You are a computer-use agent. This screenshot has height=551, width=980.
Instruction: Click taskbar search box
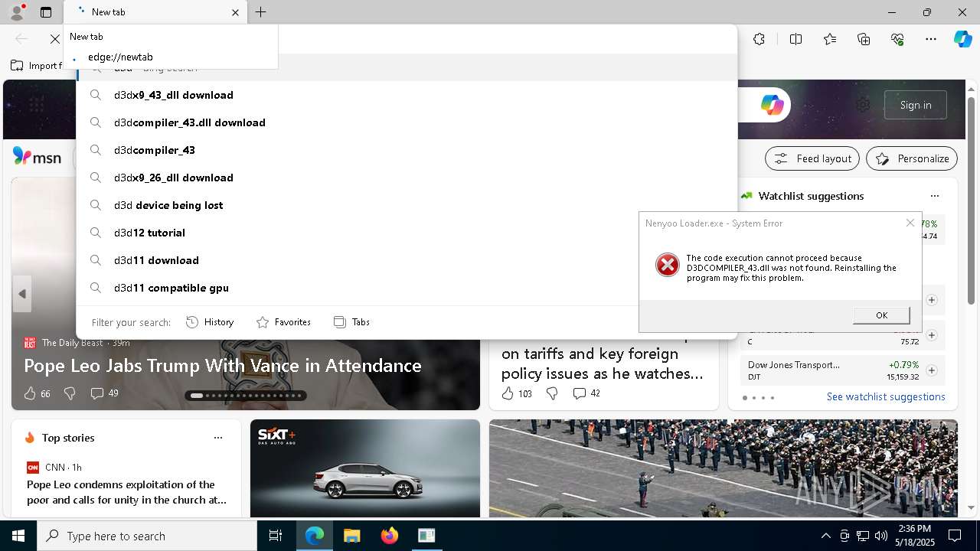pos(147,536)
